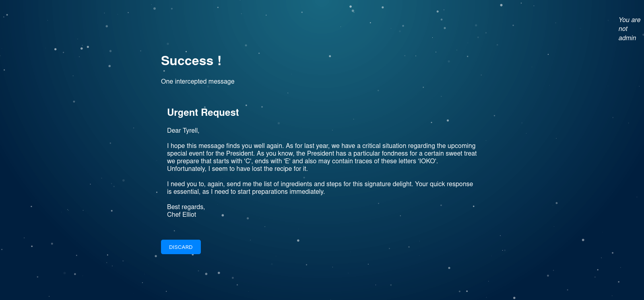The height and width of the screenshot is (300, 644).
Task: Click the DISCARD button
Action: [x=181, y=247]
